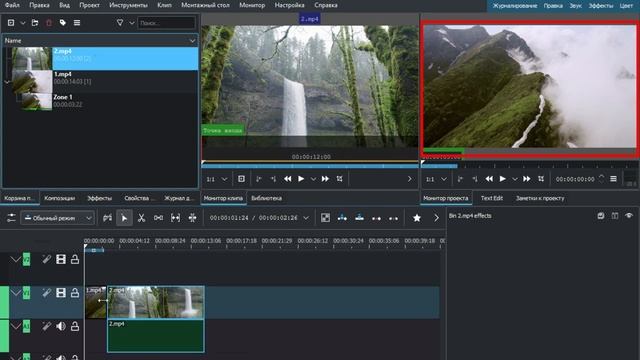Overwrite clip zone in timeline icon
Image resolution: width=640 pixels, height=360 pixels.
pyautogui.click(x=359, y=218)
